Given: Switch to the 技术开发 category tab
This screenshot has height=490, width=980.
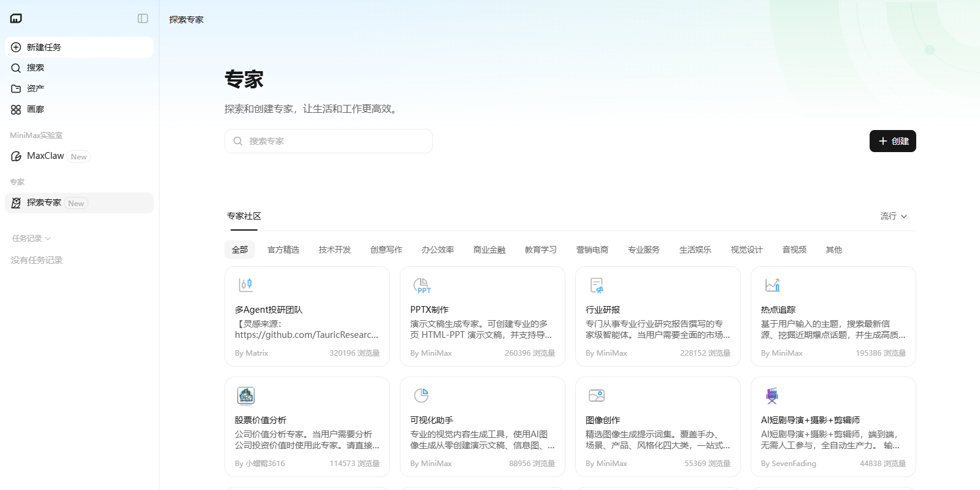Looking at the screenshot, I should pyautogui.click(x=335, y=250).
